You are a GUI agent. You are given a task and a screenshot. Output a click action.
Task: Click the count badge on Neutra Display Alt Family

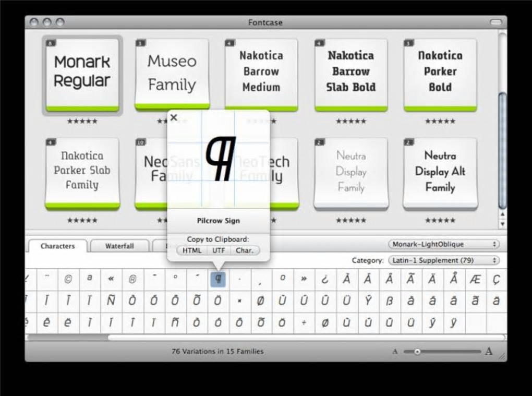(x=408, y=142)
